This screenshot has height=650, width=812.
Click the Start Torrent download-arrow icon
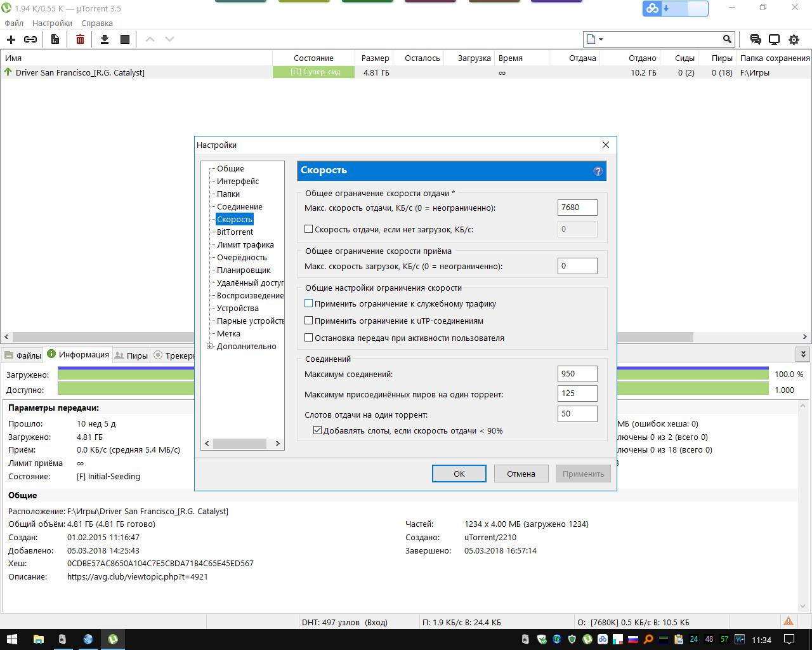click(x=105, y=39)
